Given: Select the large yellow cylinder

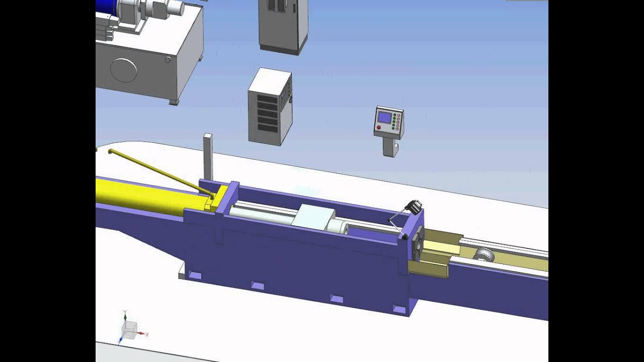Looking at the screenshot, I should click(151, 197).
